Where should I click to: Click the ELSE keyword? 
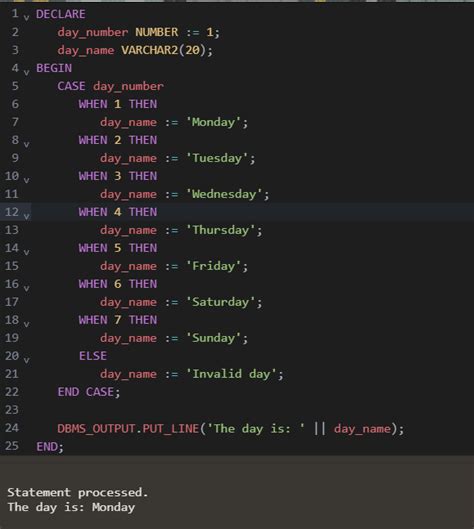coord(93,356)
